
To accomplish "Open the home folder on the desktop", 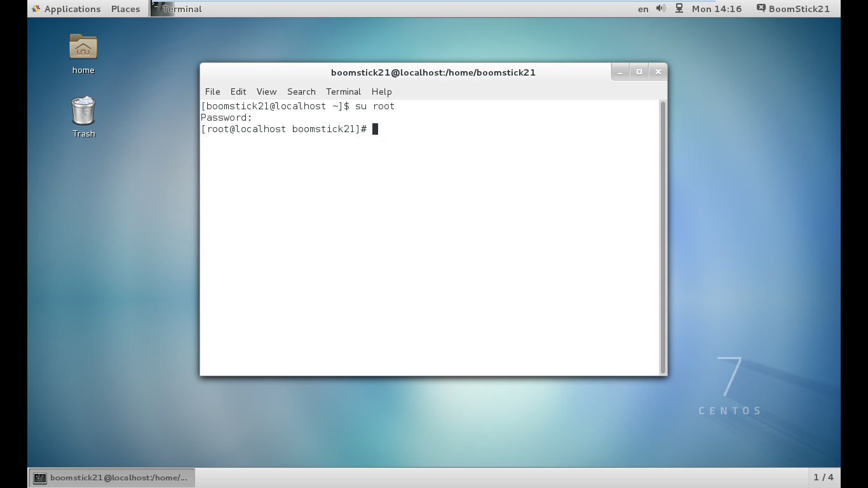I will [x=82, y=47].
